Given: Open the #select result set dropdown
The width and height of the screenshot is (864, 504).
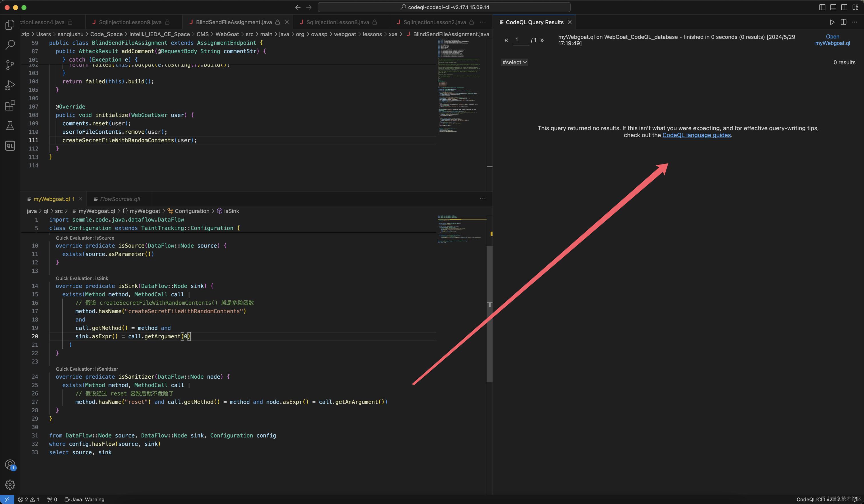Looking at the screenshot, I should coord(514,62).
